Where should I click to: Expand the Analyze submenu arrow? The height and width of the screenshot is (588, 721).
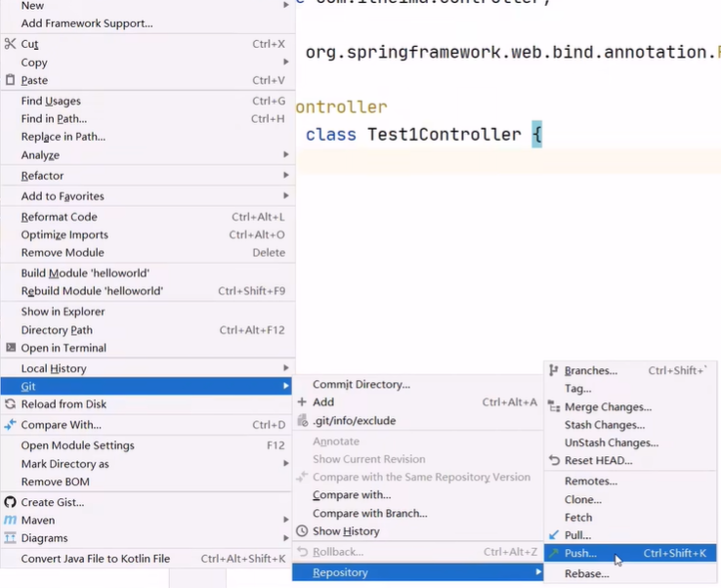coord(286,154)
